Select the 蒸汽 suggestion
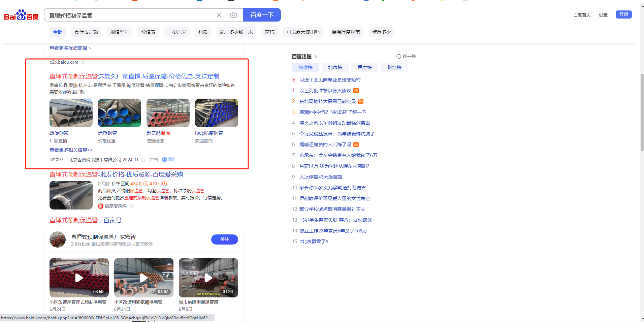Viewport: 644px width, 322px height. (270, 32)
